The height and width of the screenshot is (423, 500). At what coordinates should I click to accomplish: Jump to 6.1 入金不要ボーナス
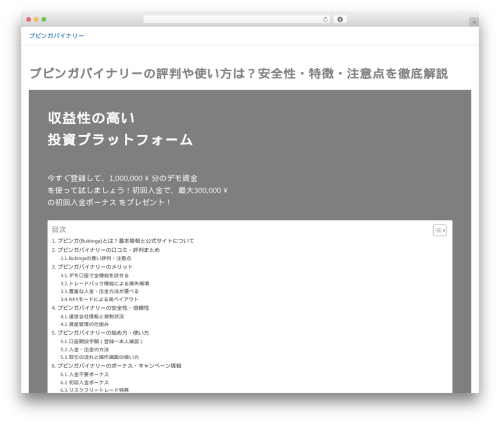coord(84,374)
